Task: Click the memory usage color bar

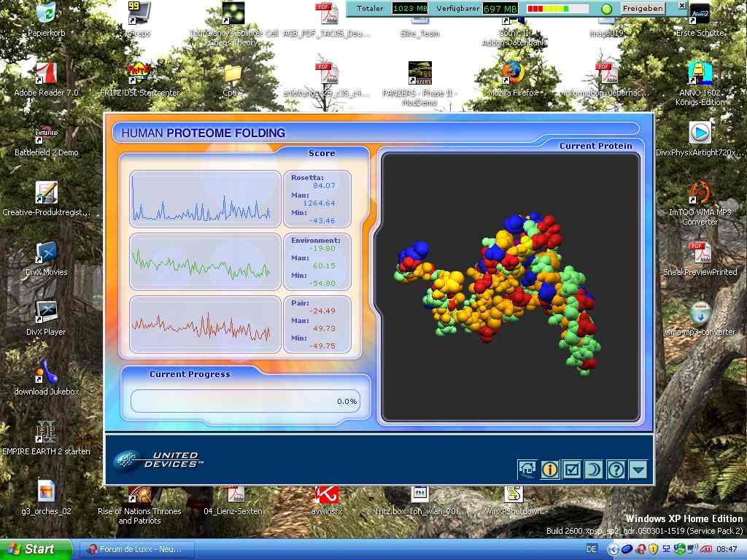Action: [x=557, y=9]
